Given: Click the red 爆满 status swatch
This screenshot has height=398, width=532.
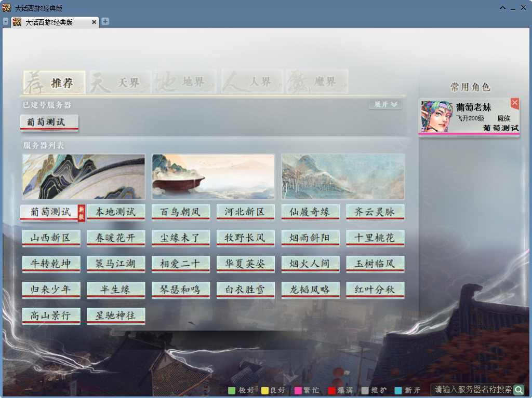Looking at the screenshot, I should coord(331,391).
